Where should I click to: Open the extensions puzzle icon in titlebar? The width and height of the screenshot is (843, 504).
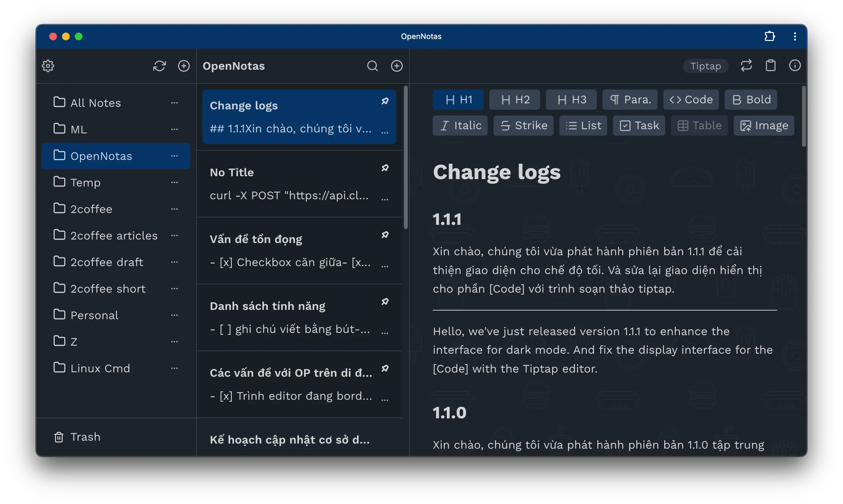pos(770,36)
